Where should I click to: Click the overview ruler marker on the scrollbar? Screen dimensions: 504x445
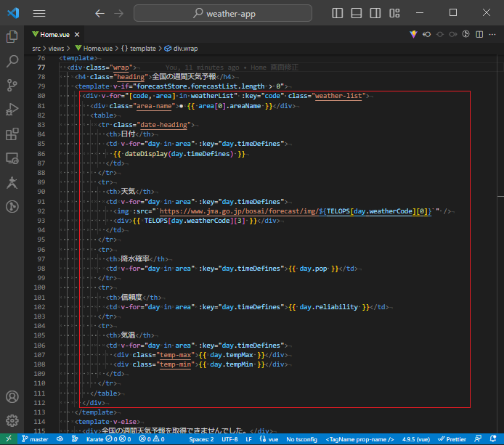[x=500, y=196]
